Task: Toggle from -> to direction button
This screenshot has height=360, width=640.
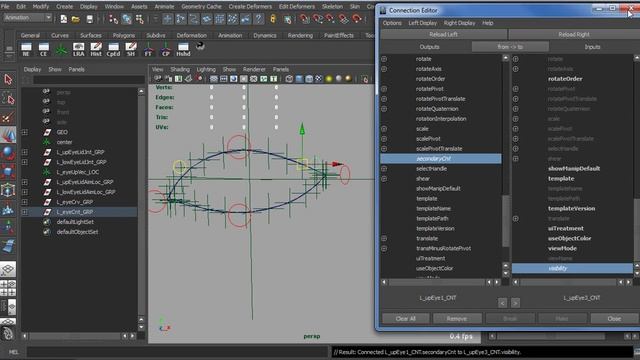Action: pyautogui.click(x=510, y=47)
